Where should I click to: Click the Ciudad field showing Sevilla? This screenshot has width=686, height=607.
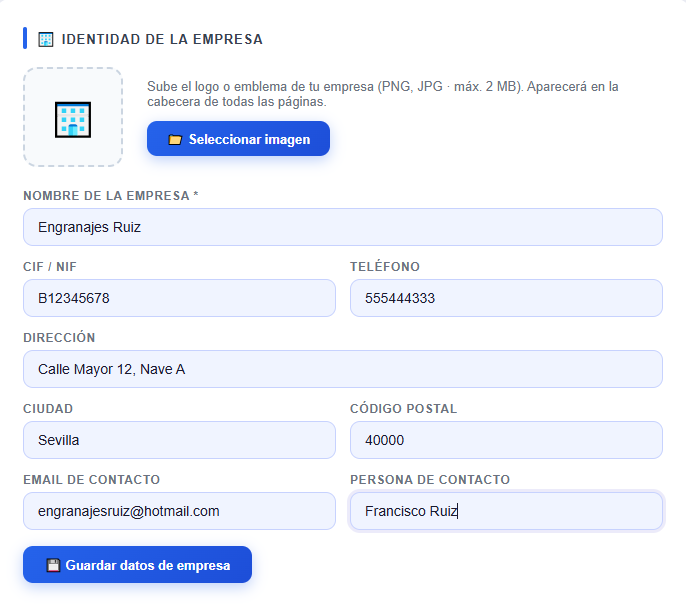coord(179,440)
